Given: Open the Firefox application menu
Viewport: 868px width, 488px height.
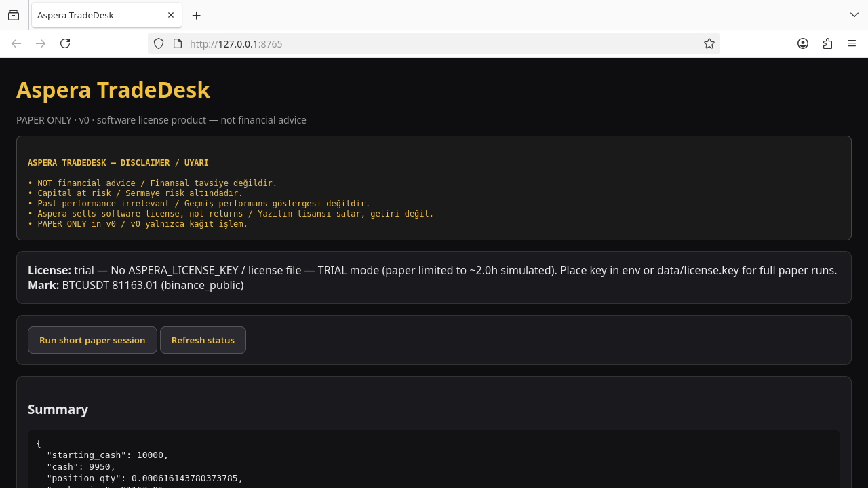Looking at the screenshot, I should pos(852,43).
